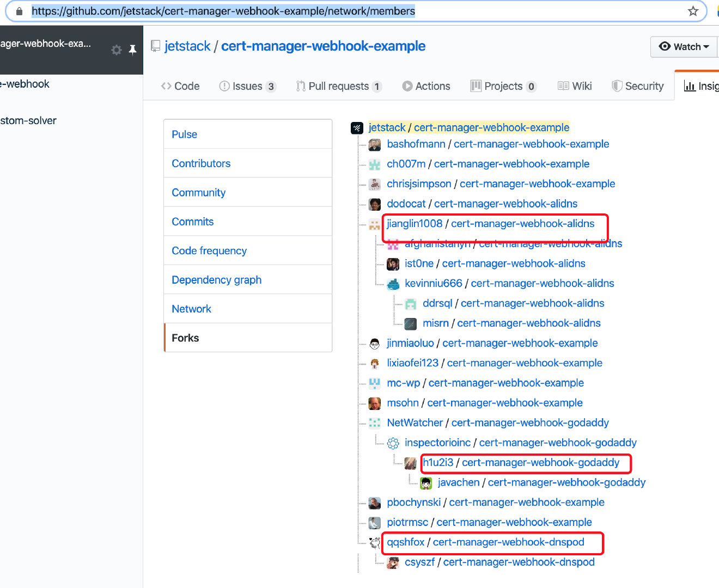Select Contributors in insights menu
Image resolution: width=719 pixels, height=588 pixels.
click(248, 163)
